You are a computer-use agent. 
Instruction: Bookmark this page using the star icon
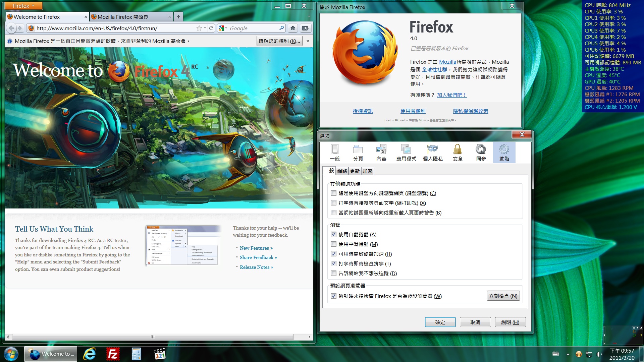(x=199, y=28)
